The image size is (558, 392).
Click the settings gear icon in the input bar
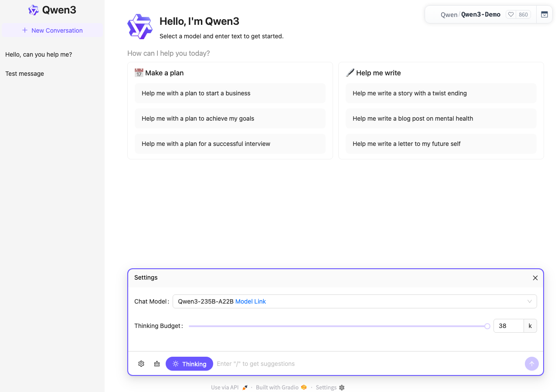tap(141, 364)
